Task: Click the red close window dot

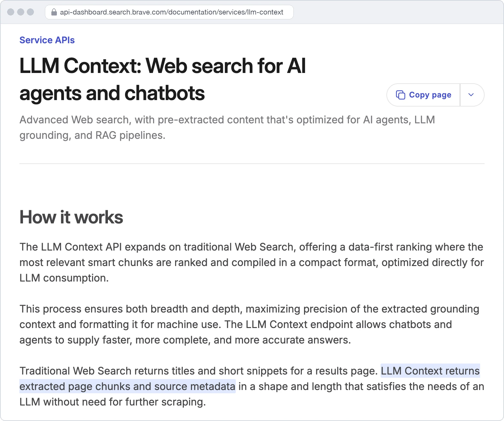Action: (11, 12)
